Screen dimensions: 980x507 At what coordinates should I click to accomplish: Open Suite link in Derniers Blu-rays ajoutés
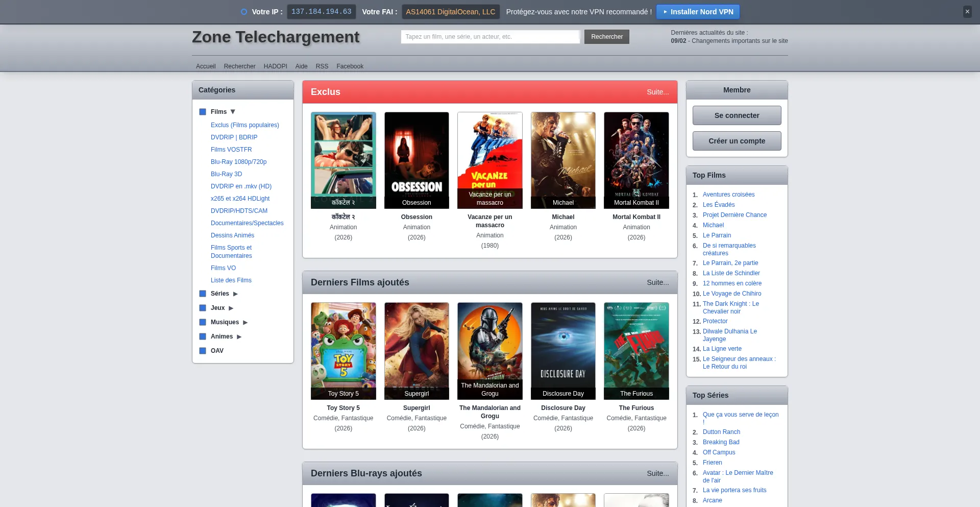pos(657,473)
